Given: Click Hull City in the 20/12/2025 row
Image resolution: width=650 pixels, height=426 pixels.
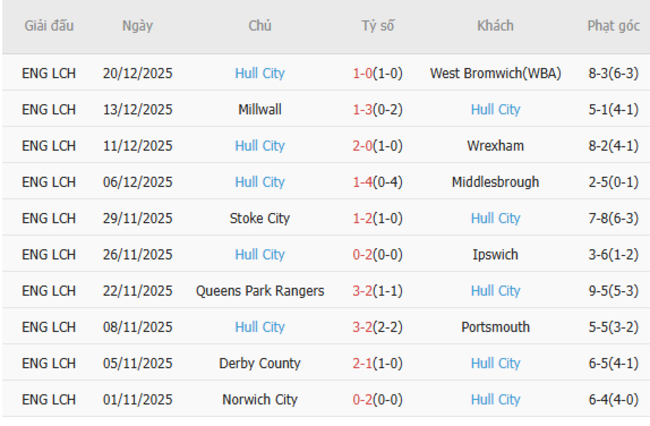Looking at the screenshot, I should (260, 73).
